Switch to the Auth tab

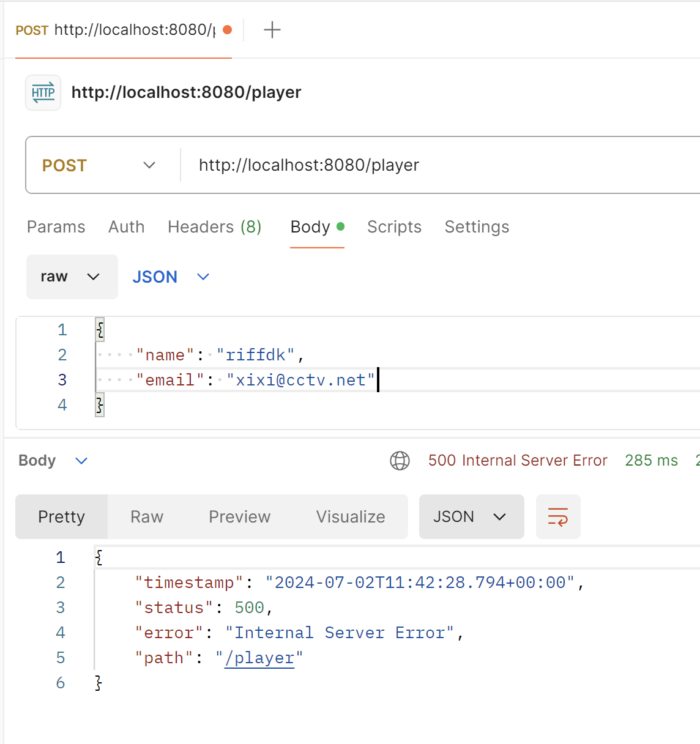(x=126, y=226)
